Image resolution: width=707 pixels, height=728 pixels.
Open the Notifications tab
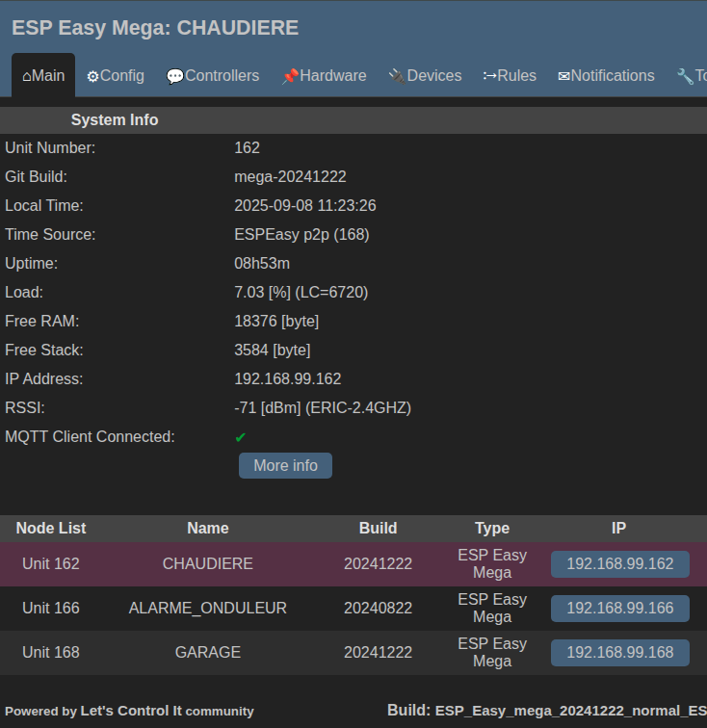click(x=606, y=76)
